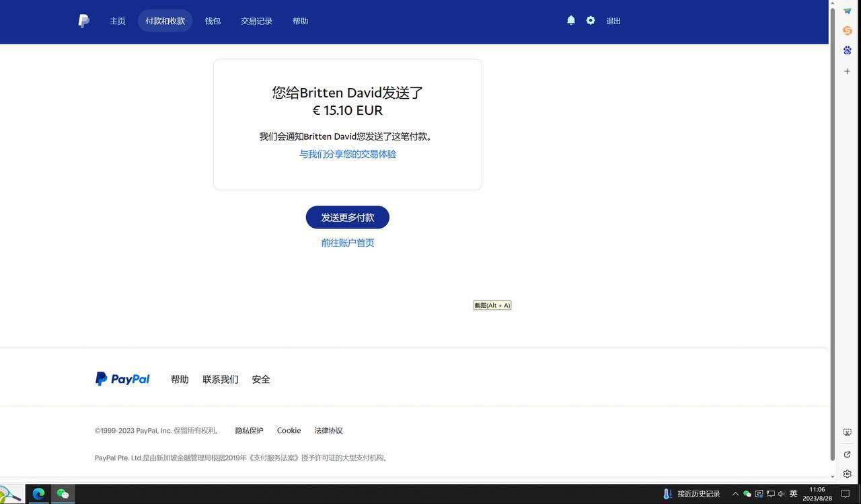Click the Baidu paw sidebar icon
The image size is (861, 504).
point(848,50)
